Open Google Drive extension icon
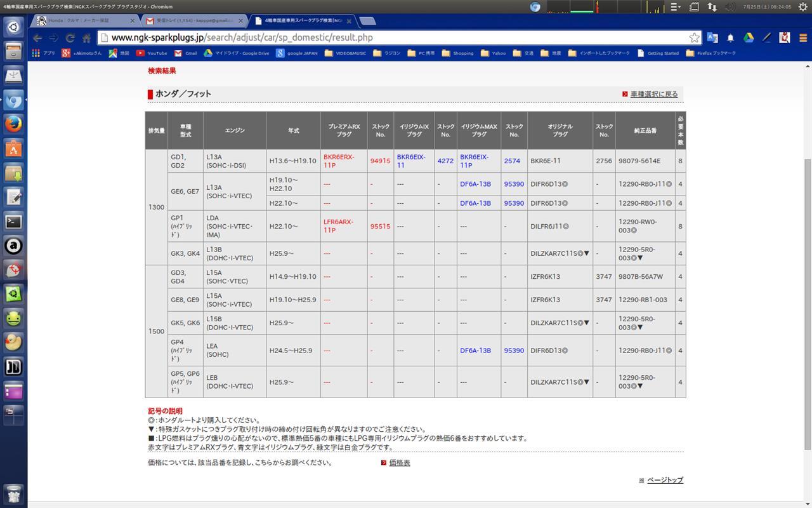The width and height of the screenshot is (812, 508). 749,37
